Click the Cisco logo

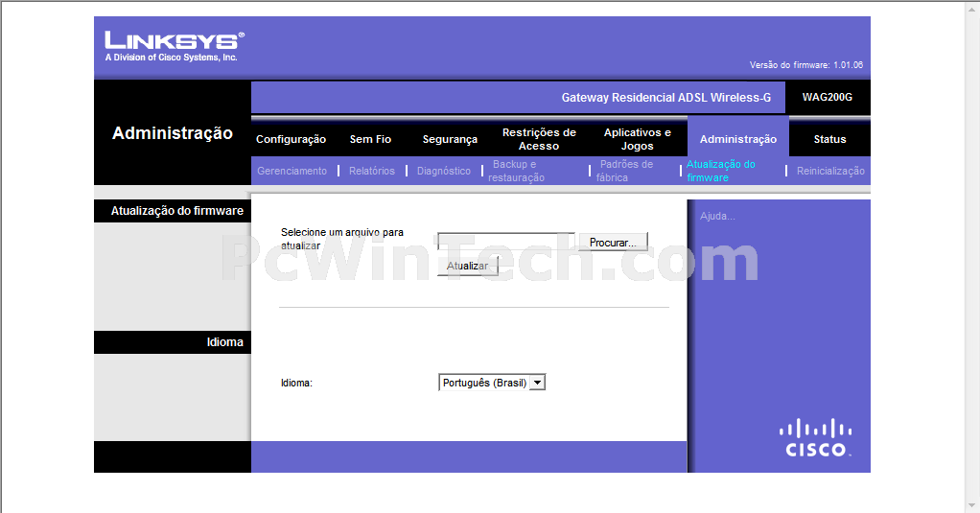(x=816, y=438)
